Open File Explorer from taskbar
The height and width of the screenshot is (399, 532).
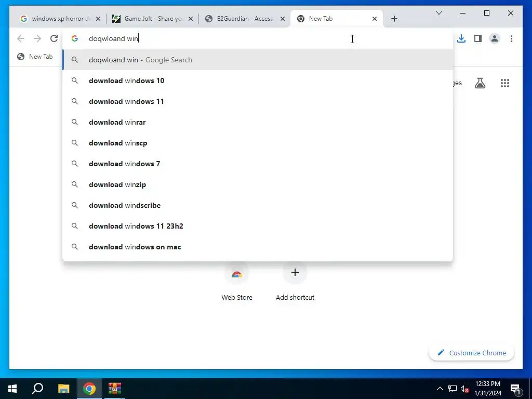coord(63,389)
